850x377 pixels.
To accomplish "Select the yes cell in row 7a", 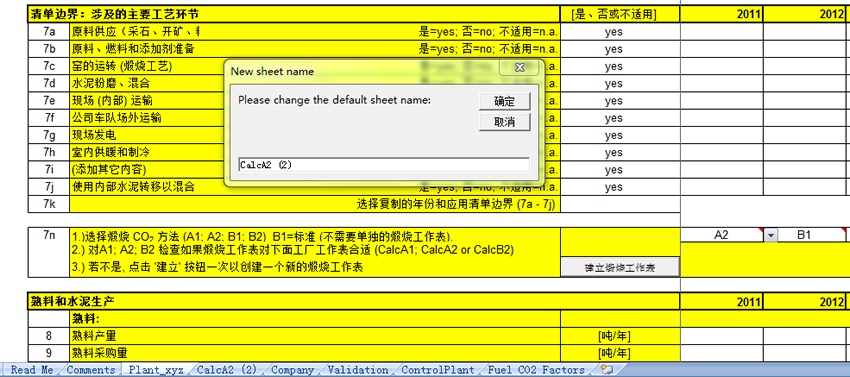I will pos(614,32).
